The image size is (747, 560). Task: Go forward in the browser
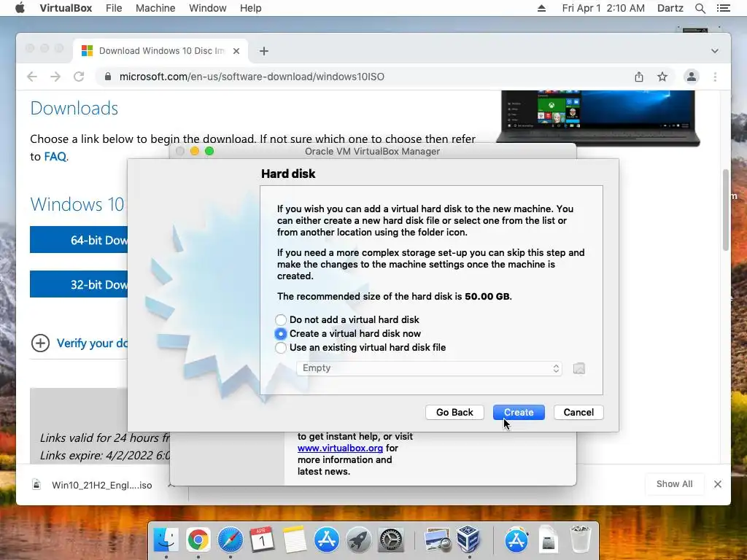(55, 77)
